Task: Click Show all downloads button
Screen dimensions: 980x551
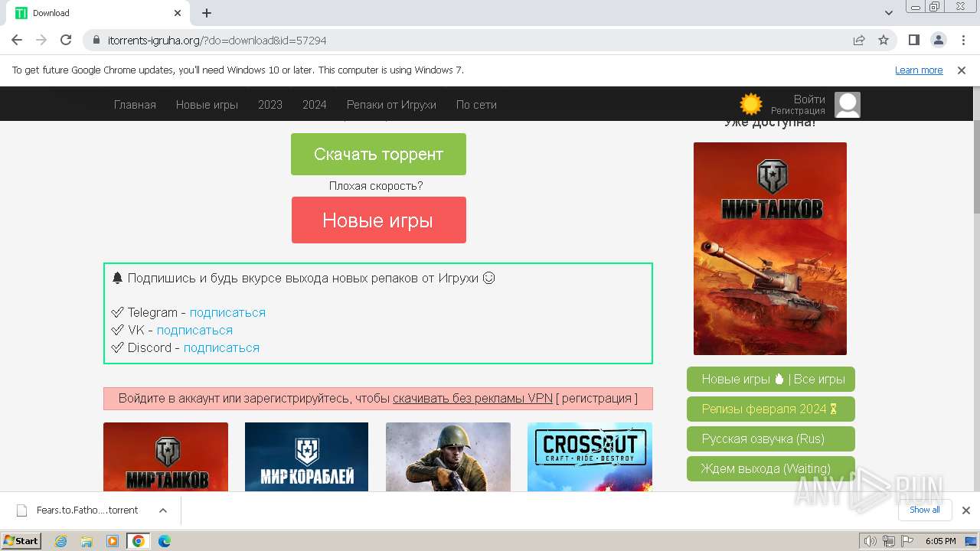Action: (925, 510)
